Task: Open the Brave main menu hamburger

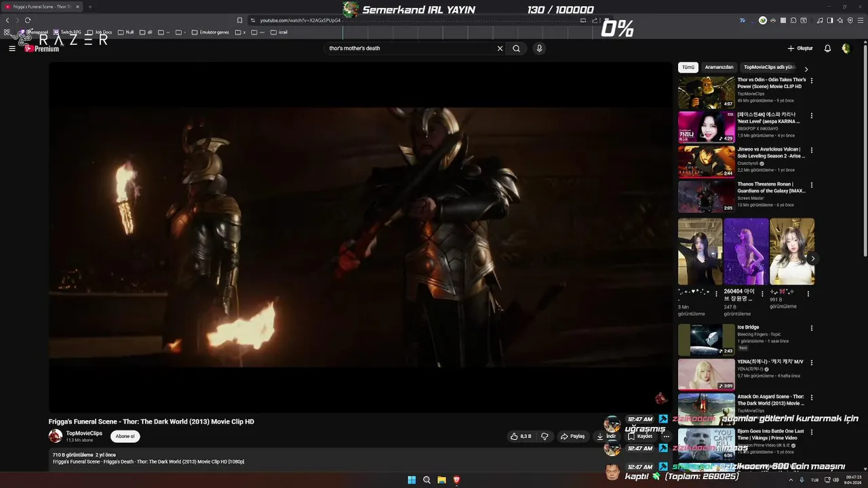Action: point(861,20)
